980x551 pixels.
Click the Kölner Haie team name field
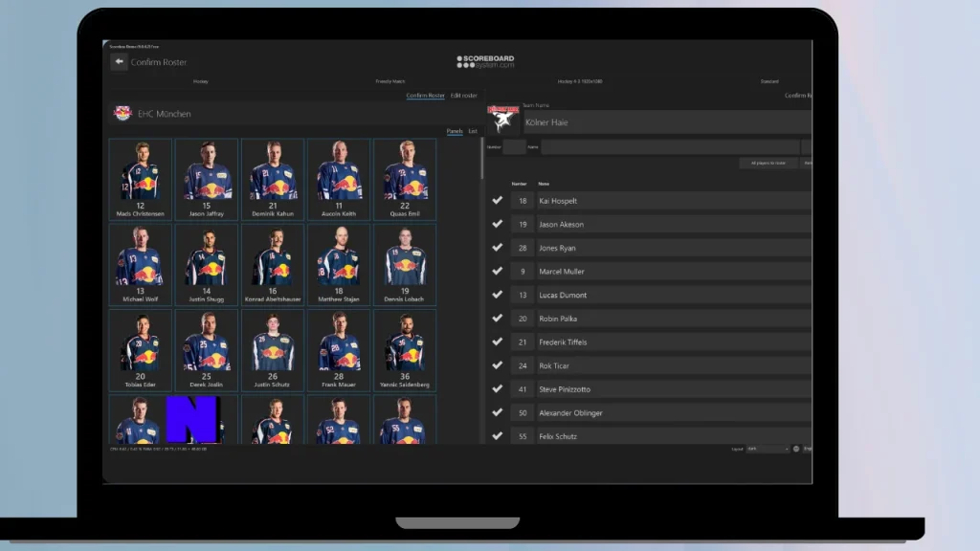(667, 122)
